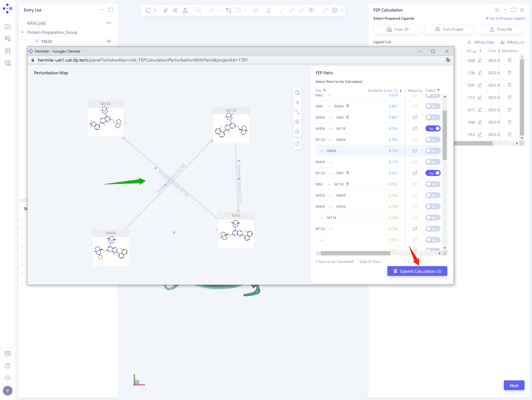Click mapping icon for M134 to M60 row
The image size is (532, 400).
pos(415,173)
